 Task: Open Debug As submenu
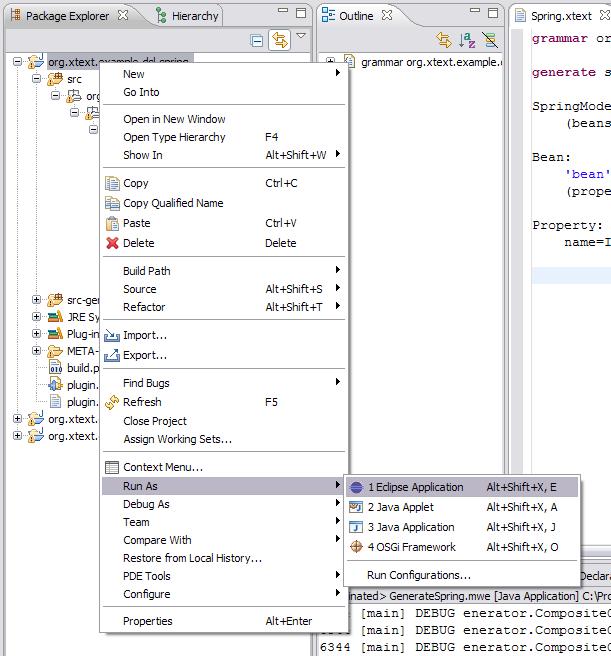224,505
